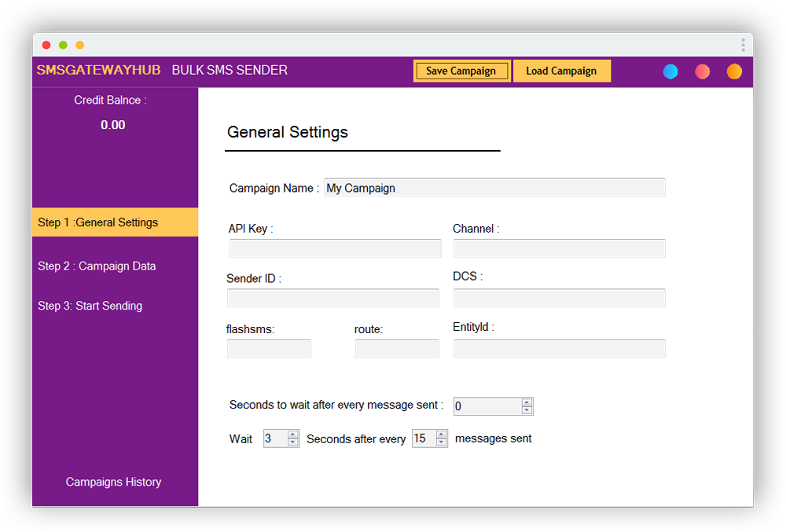Click the blue circle icon in header
The height and width of the screenshot is (532, 786).
click(x=670, y=72)
